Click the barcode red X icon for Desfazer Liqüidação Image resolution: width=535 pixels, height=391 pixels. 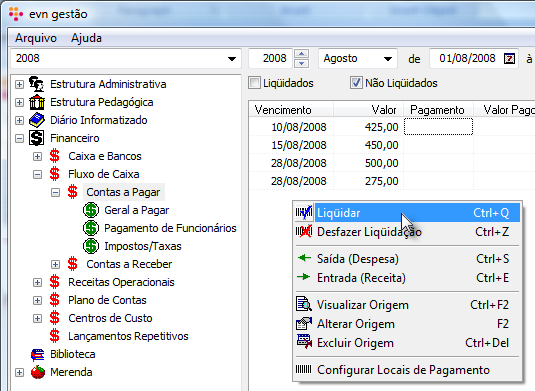point(304,232)
